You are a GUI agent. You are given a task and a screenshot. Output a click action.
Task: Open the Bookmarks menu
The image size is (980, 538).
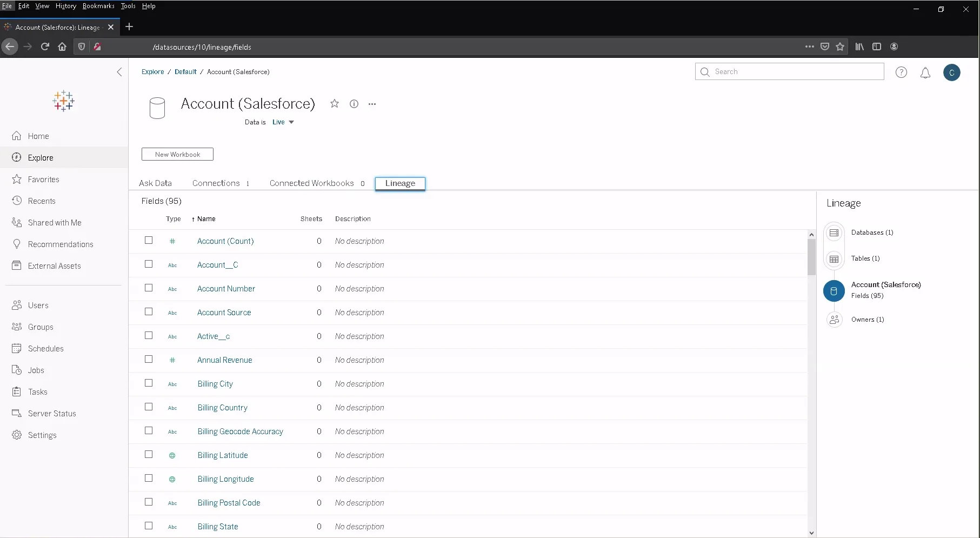click(98, 6)
